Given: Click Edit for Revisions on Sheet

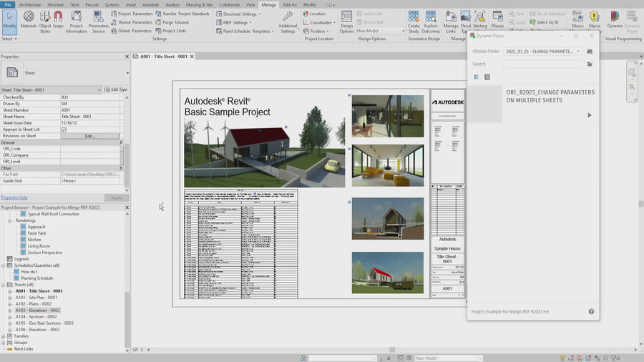Looking at the screenshot, I should pos(90,136).
